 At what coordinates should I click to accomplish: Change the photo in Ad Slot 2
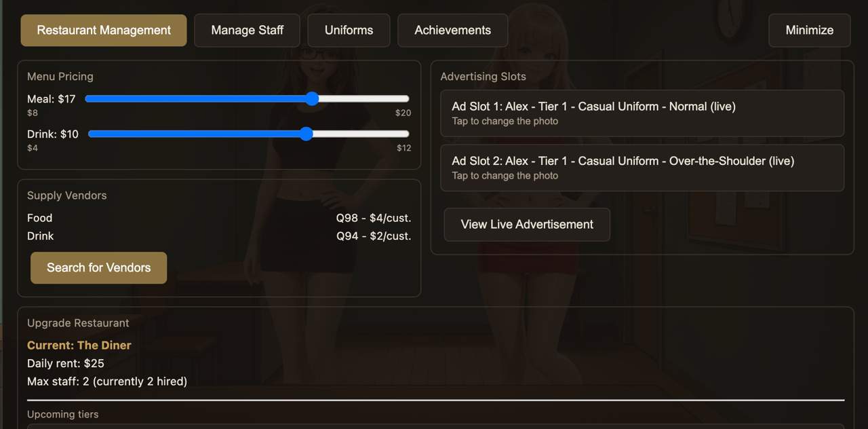(642, 168)
